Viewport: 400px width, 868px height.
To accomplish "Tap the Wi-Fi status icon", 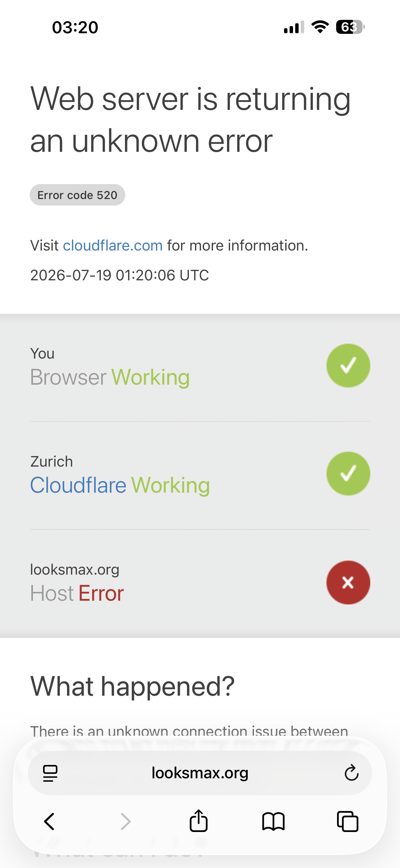I will [x=320, y=27].
